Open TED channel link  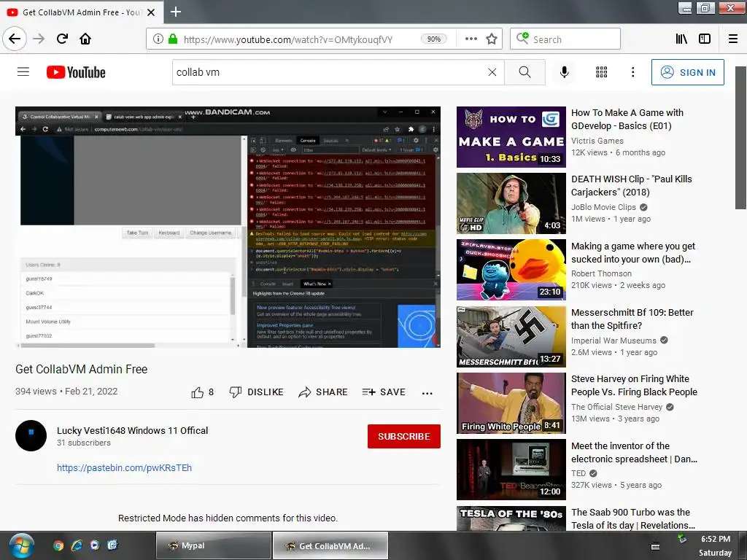(x=578, y=473)
